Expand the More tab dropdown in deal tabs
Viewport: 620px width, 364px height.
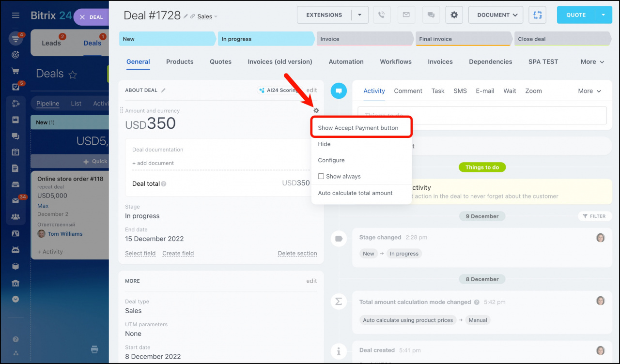592,62
